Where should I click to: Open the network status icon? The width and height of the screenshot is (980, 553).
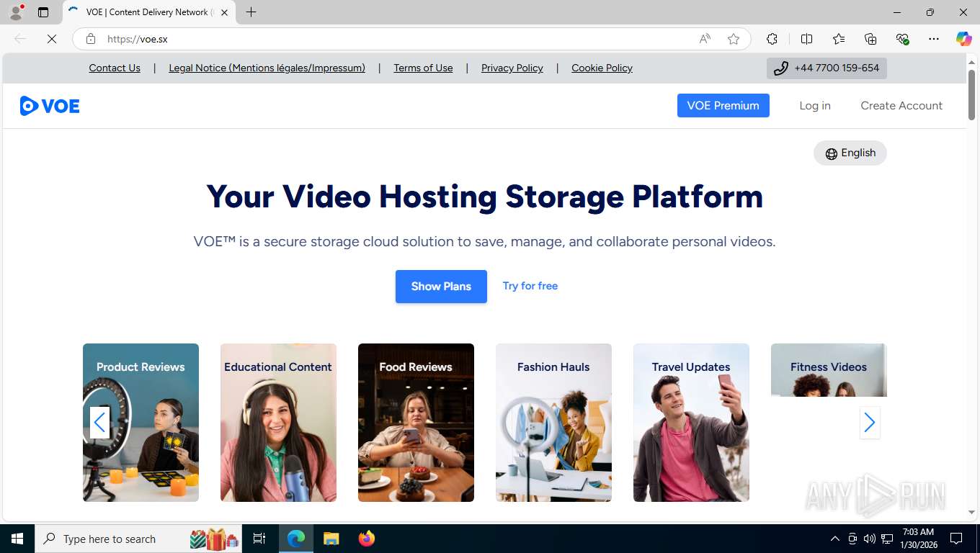click(887, 539)
